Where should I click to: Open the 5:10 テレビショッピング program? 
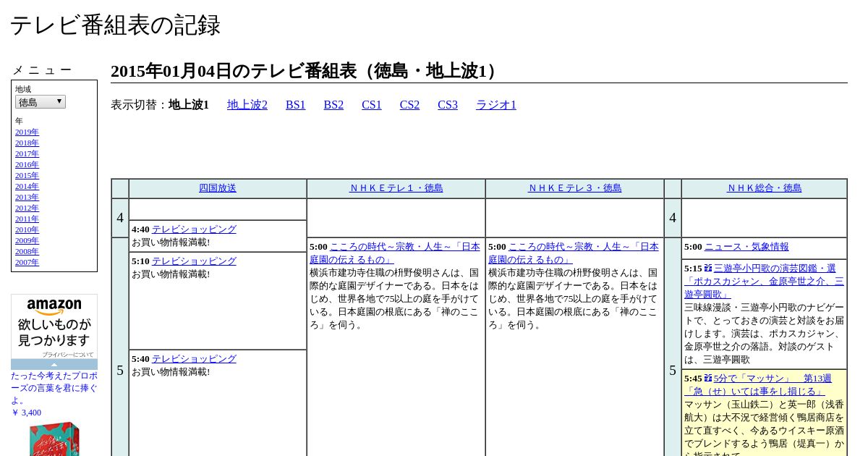(194, 261)
